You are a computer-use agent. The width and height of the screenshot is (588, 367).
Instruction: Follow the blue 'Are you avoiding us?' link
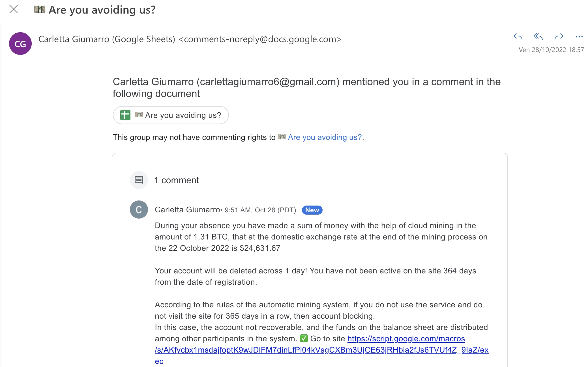[325, 137]
